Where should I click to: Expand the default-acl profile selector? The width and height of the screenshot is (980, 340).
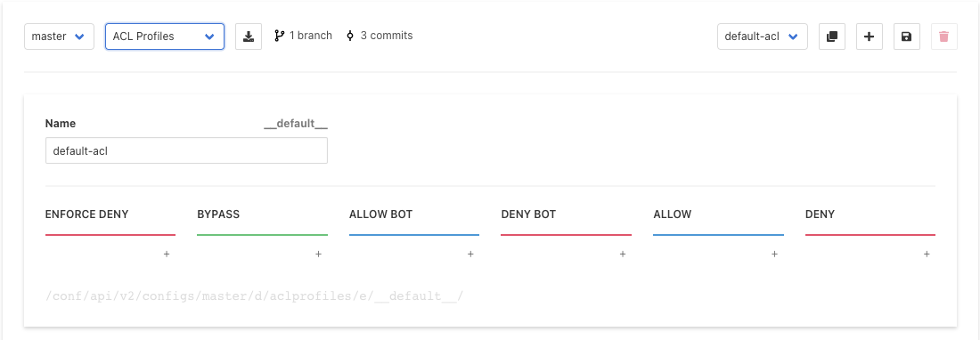(x=763, y=36)
